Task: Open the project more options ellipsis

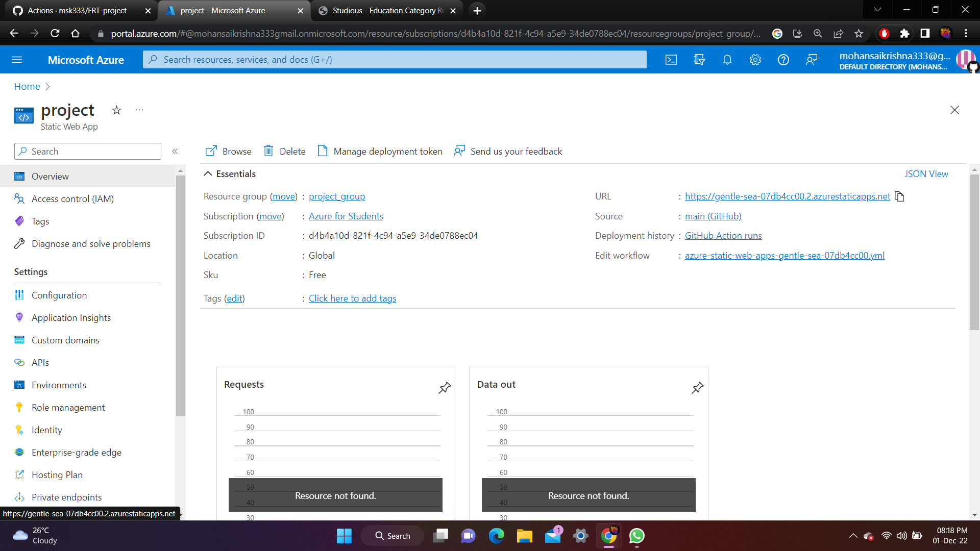Action: click(139, 110)
